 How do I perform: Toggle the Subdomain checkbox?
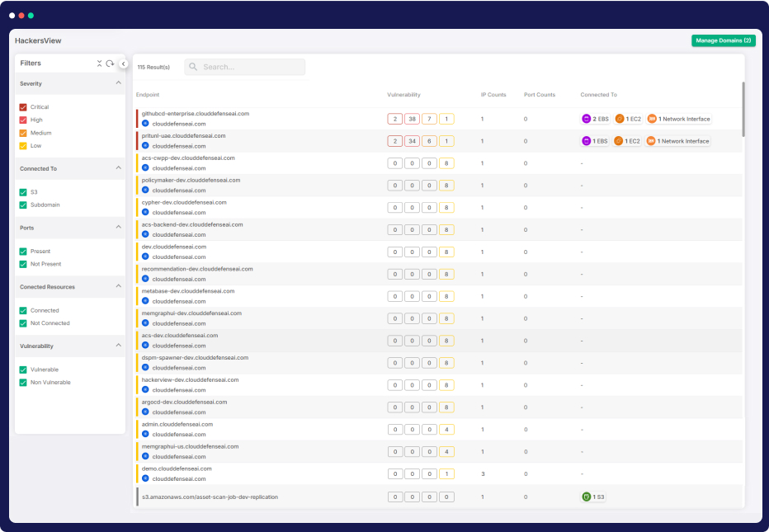23,205
